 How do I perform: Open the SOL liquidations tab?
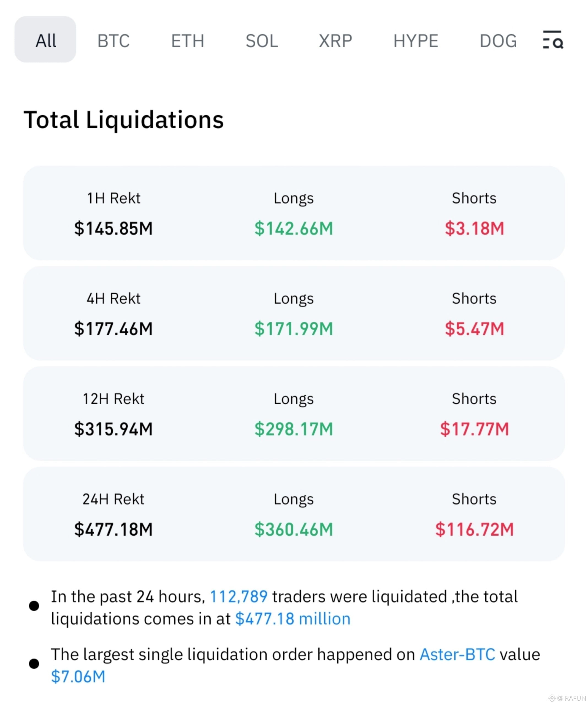[262, 41]
